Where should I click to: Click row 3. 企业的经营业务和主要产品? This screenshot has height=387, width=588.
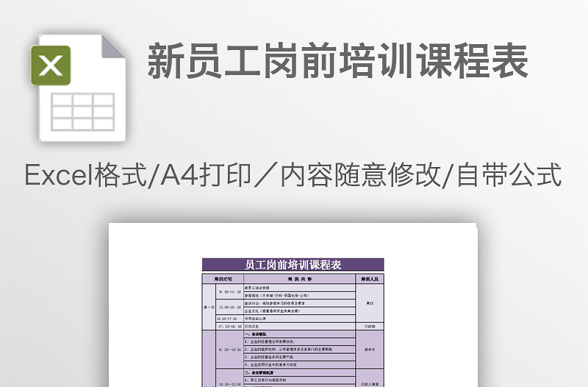pyautogui.click(x=299, y=357)
